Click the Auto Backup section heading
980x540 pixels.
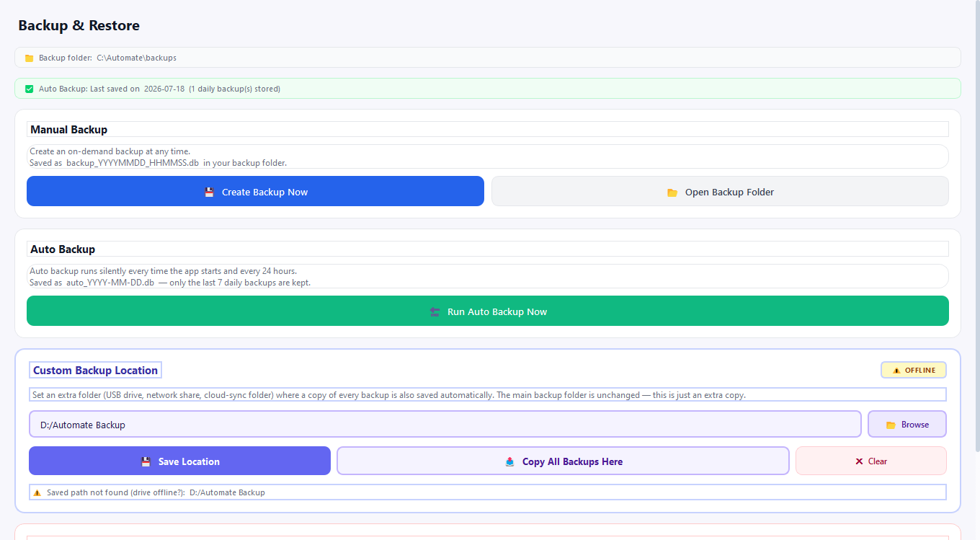click(63, 249)
